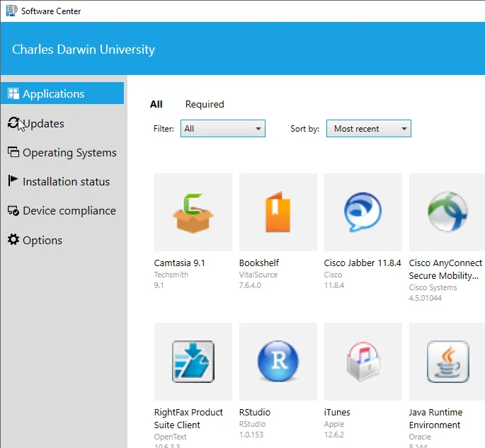Expand the Sort by Most recent dropdown
The image size is (485, 448).
pyautogui.click(x=368, y=129)
